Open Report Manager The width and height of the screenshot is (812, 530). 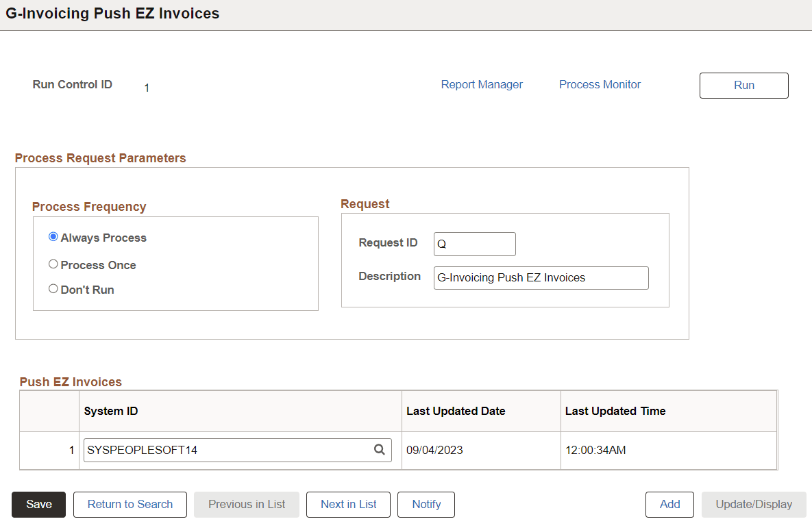[x=482, y=84]
